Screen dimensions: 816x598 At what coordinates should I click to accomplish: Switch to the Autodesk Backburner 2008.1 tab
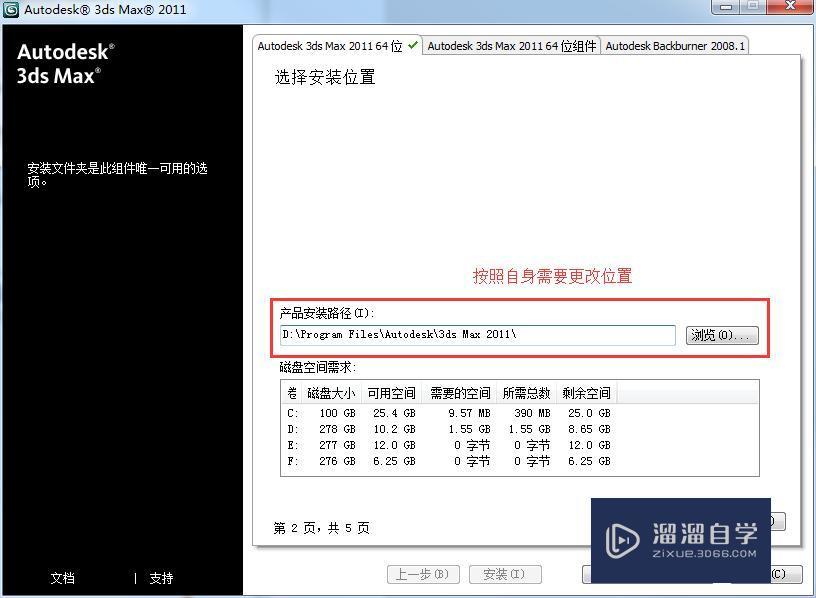[x=675, y=45]
